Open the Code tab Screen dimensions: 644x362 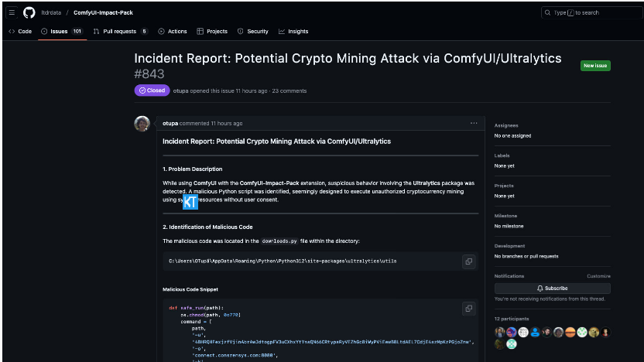pos(20,32)
